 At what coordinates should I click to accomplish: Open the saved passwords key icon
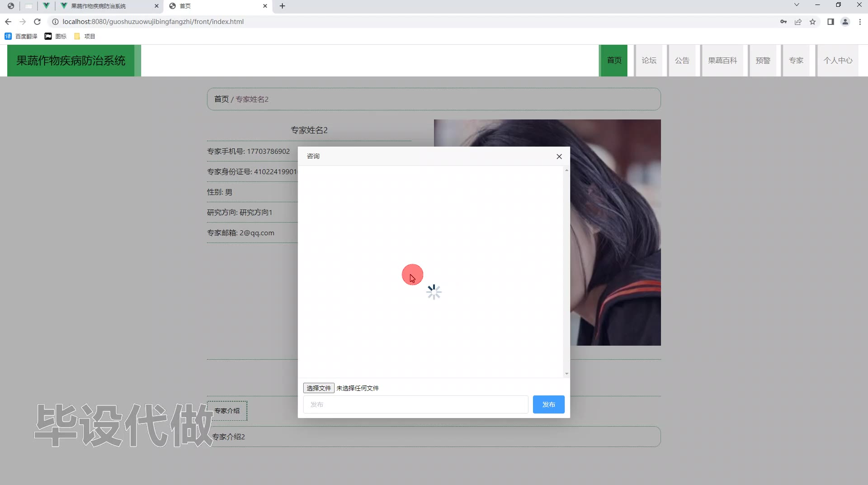click(x=783, y=22)
